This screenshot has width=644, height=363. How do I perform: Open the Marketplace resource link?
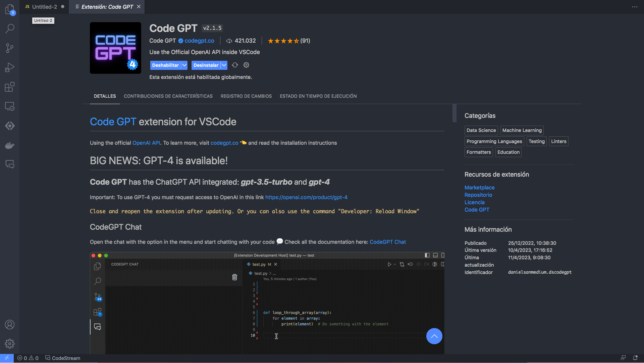point(479,187)
